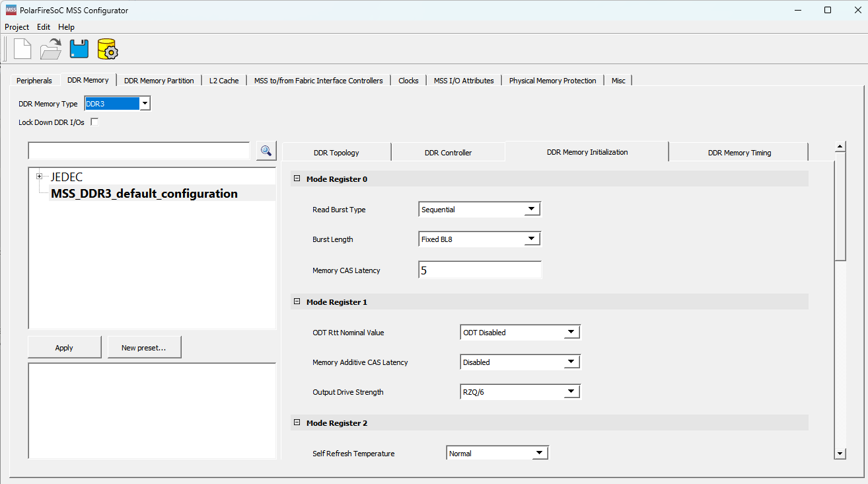Click the magnifier icon to search presets

pos(266,151)
